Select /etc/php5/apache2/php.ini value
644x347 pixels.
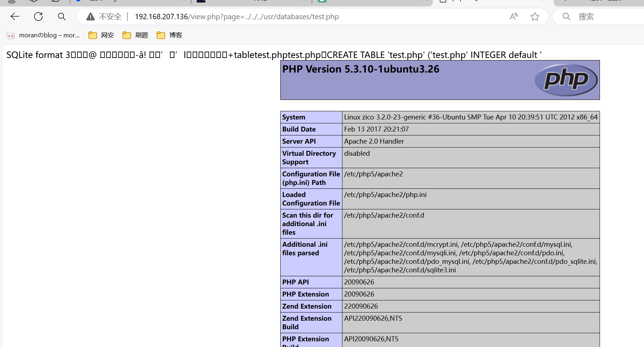tap(385, 195)
